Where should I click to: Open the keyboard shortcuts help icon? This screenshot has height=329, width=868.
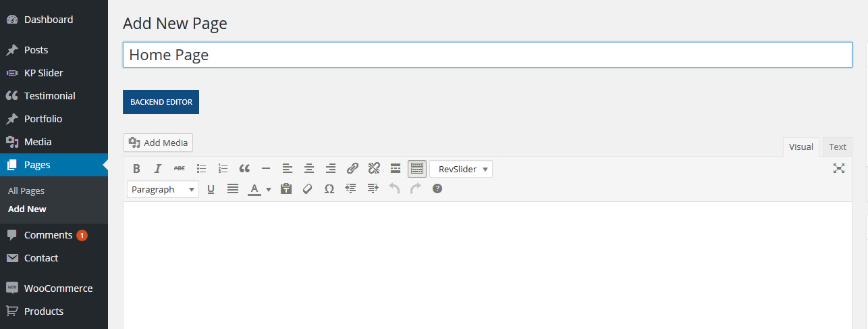(x=437, y=189)
